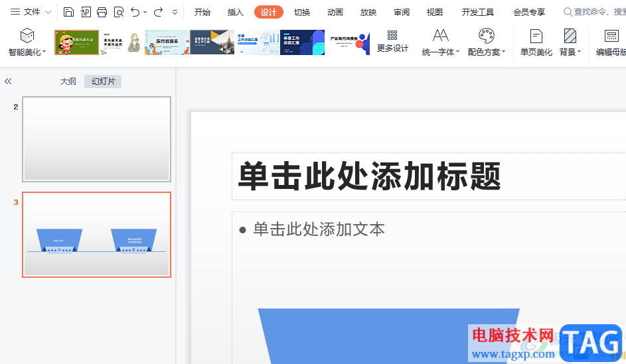Apply the 医疗报告 medical design template

pyautogui.click(x=167, y=42)
